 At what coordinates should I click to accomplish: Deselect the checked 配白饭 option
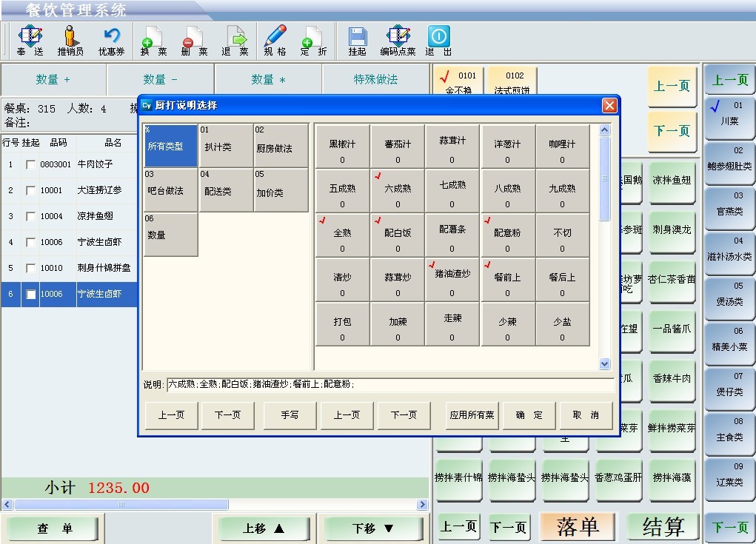point(398,235)
